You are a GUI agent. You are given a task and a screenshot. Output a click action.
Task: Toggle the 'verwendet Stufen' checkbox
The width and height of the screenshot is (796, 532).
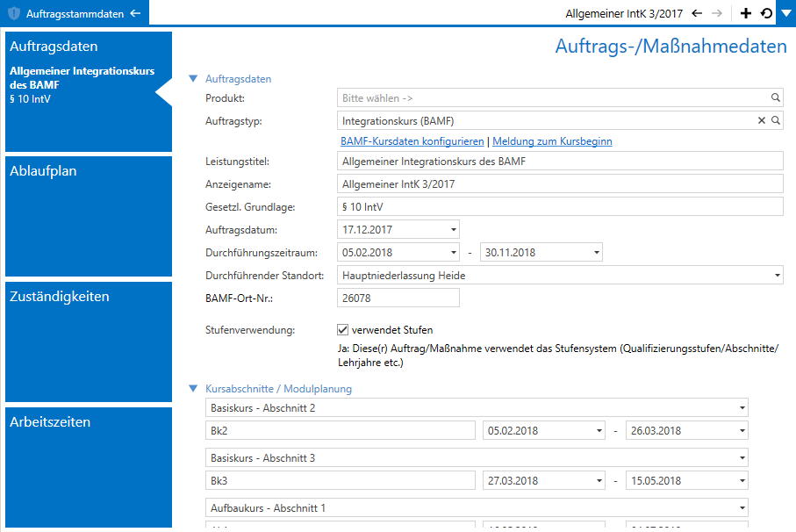point(342,330)
